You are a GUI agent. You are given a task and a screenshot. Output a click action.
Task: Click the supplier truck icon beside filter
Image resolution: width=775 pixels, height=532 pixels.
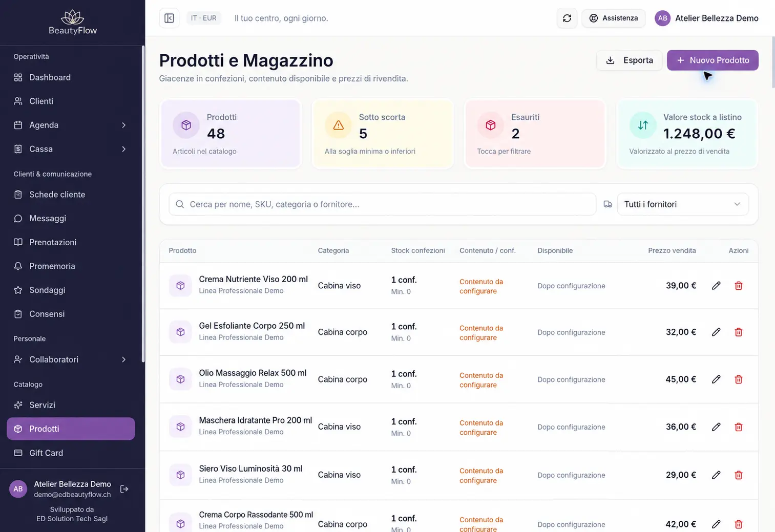coord(608,204)
